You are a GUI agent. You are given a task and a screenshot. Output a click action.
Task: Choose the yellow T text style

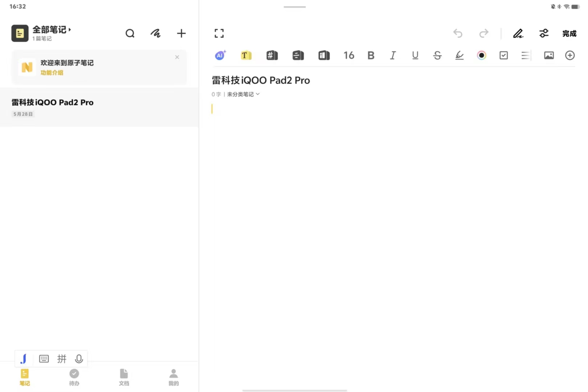246,55
